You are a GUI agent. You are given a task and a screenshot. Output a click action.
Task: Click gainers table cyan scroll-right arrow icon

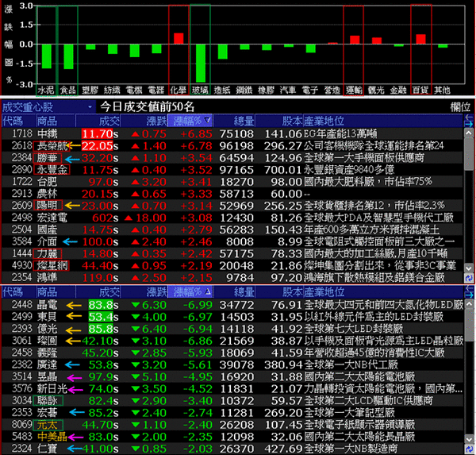tap(469, 124)
